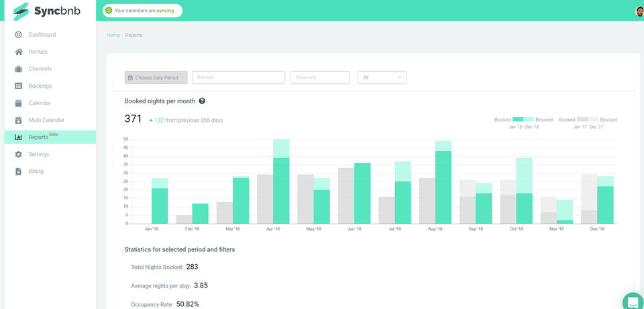The height and width of the screenshot is (309, 644).
Task: Click the help question mark icon
Action: tap(202, 101)
